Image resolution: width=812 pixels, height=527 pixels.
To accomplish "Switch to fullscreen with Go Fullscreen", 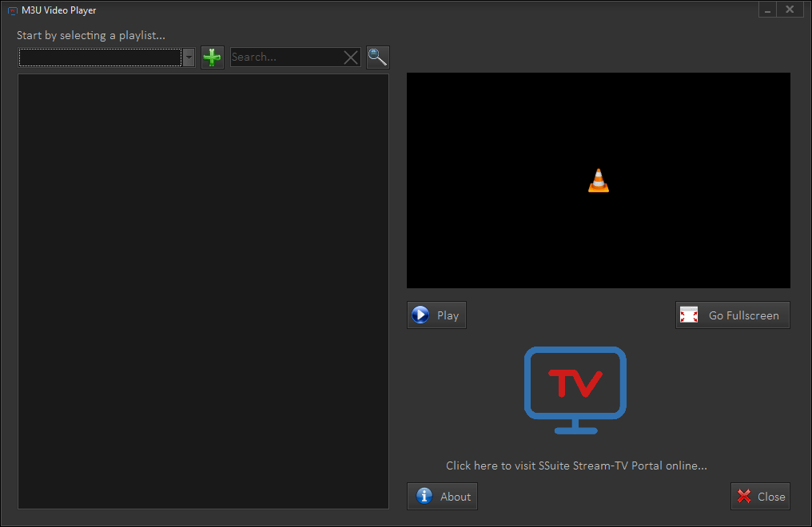I will point(732,315).
